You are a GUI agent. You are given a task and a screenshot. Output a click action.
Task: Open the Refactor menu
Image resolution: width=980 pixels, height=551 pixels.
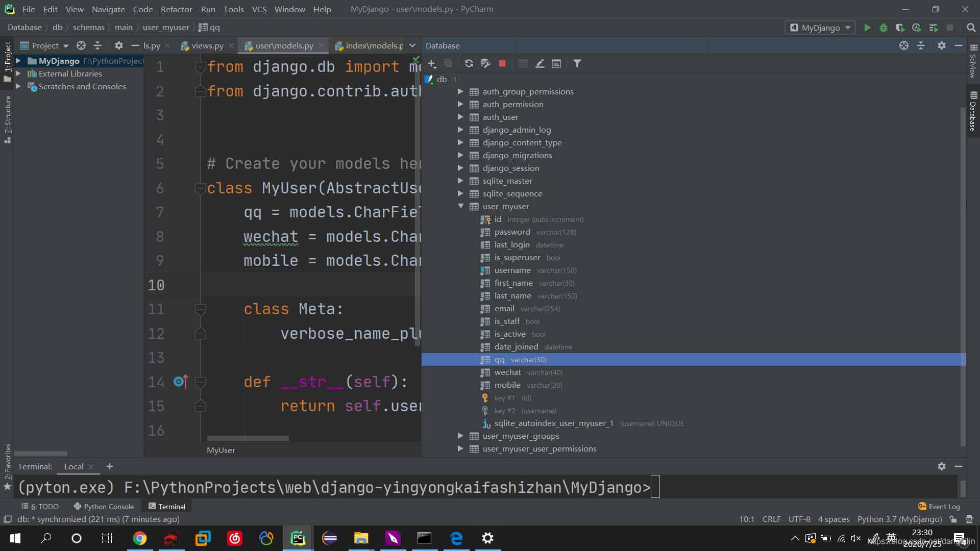176,9
